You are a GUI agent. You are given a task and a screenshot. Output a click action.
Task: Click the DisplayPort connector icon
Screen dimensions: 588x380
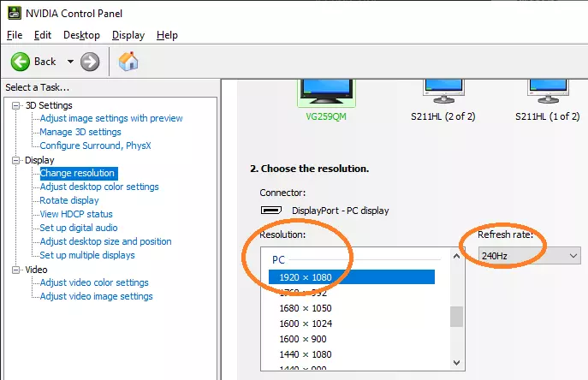pyautogui.click(x=271, y=210)
